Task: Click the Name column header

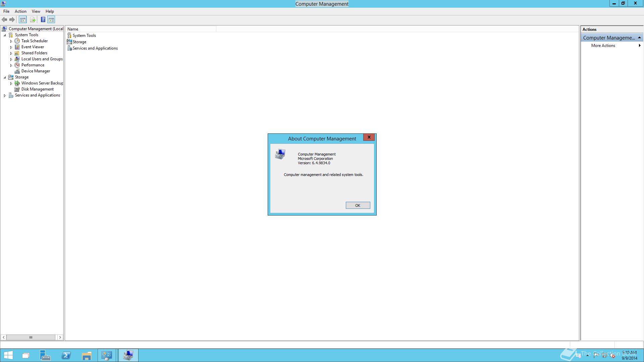Action: click(141, 29)
